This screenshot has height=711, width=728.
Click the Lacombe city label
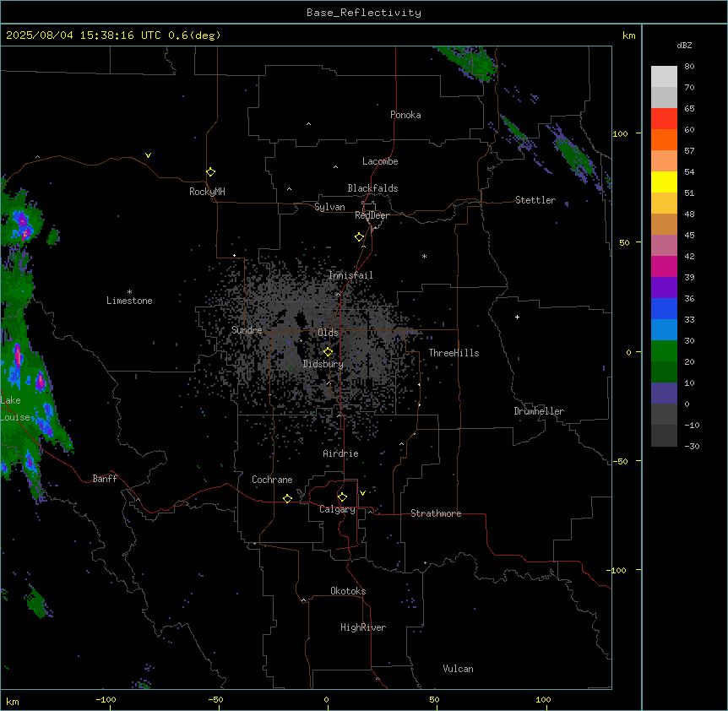point(380,161)
